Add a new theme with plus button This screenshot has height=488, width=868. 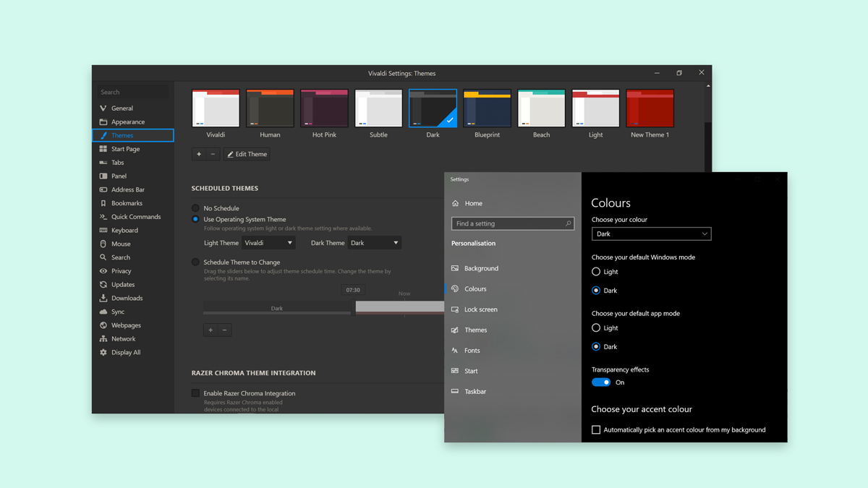[199, 154]
